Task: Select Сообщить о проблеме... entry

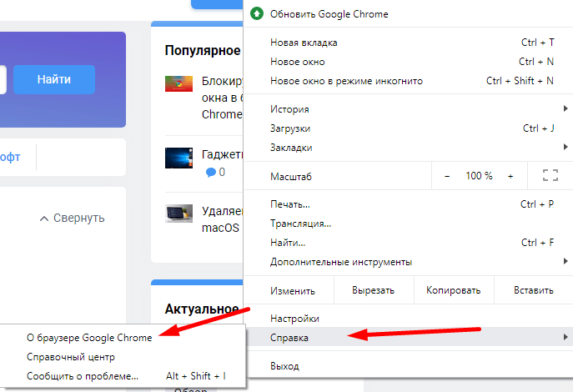Action: pyautogui.click(x=123, y=376)
